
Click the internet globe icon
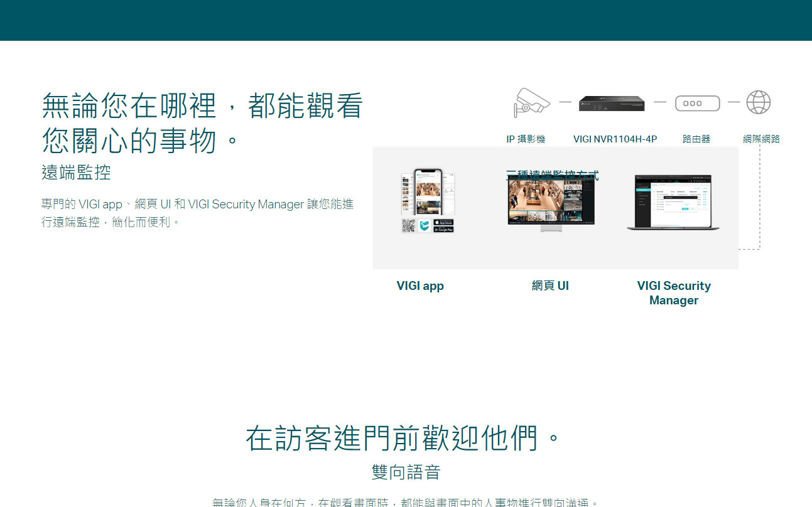click(x=758, y=102)
